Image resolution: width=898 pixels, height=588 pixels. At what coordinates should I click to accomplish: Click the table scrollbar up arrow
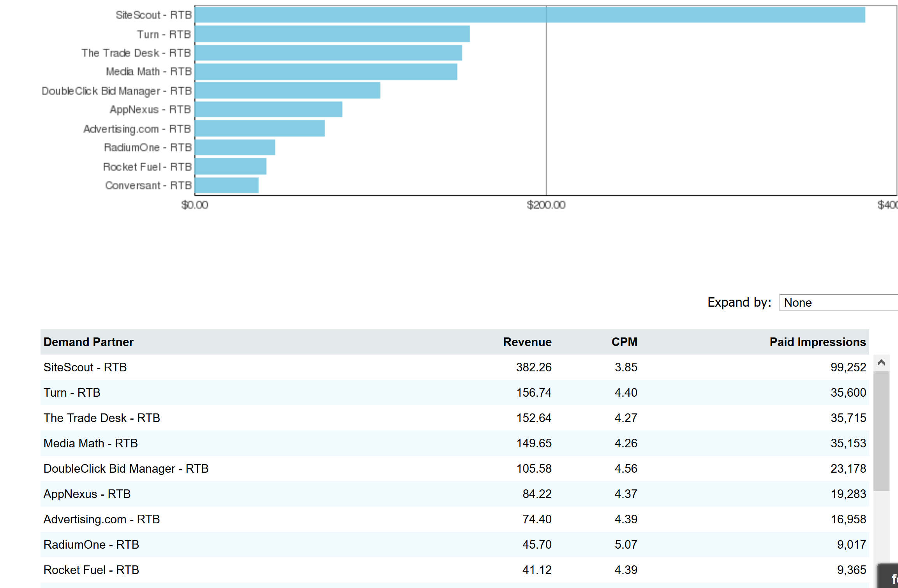click(881, 363)
